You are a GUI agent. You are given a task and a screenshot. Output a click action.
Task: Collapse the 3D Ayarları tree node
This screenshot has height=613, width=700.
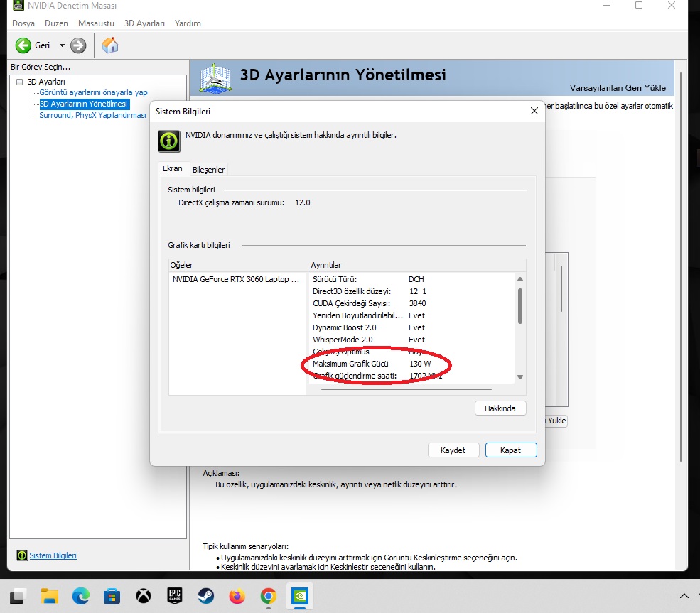pos(20,82)
